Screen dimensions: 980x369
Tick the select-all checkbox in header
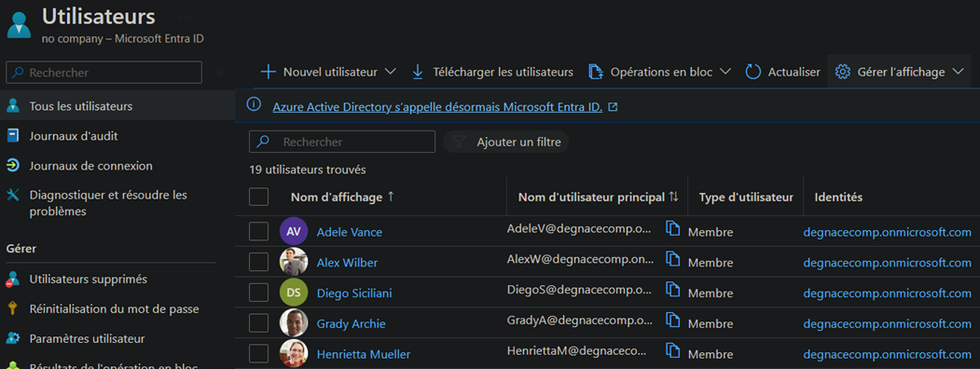pyautogui.click(x=258, y=197)
